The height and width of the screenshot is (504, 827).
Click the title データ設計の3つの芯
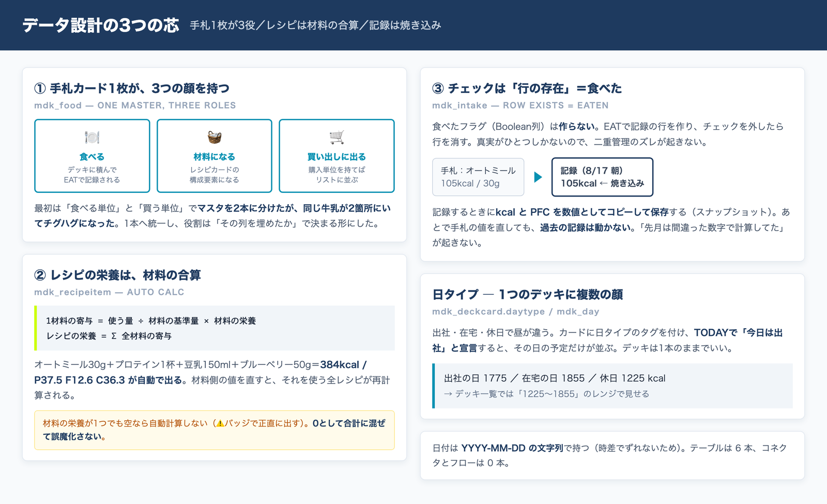101,25
